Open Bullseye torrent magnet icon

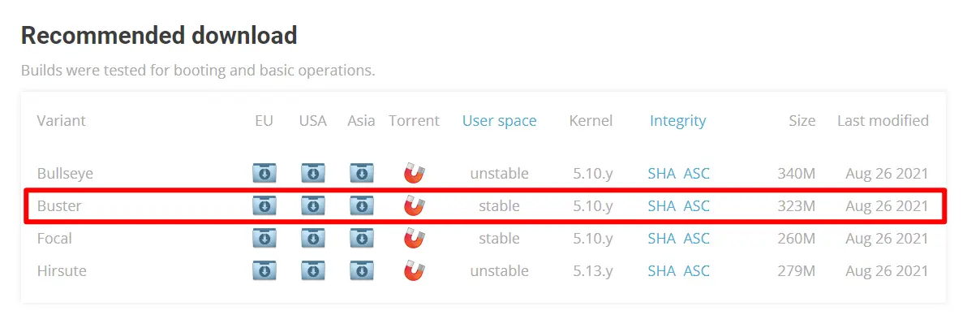click(415, 173)
